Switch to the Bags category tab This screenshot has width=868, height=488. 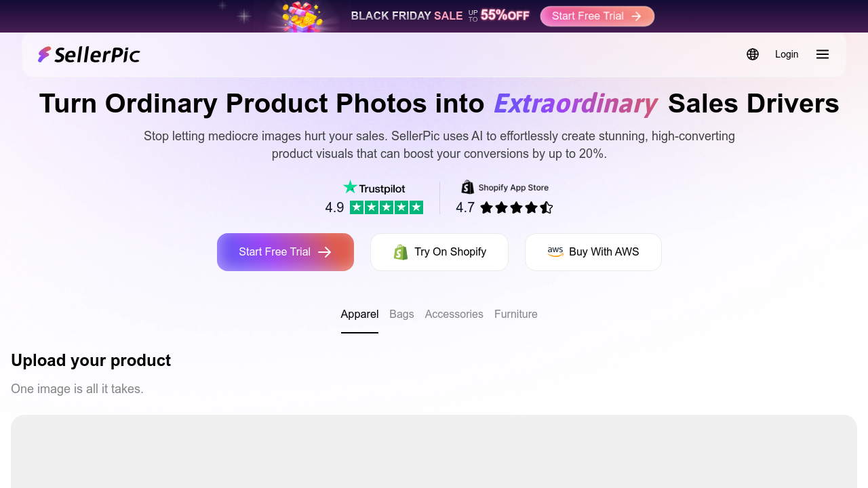click(x=401, y=314)
